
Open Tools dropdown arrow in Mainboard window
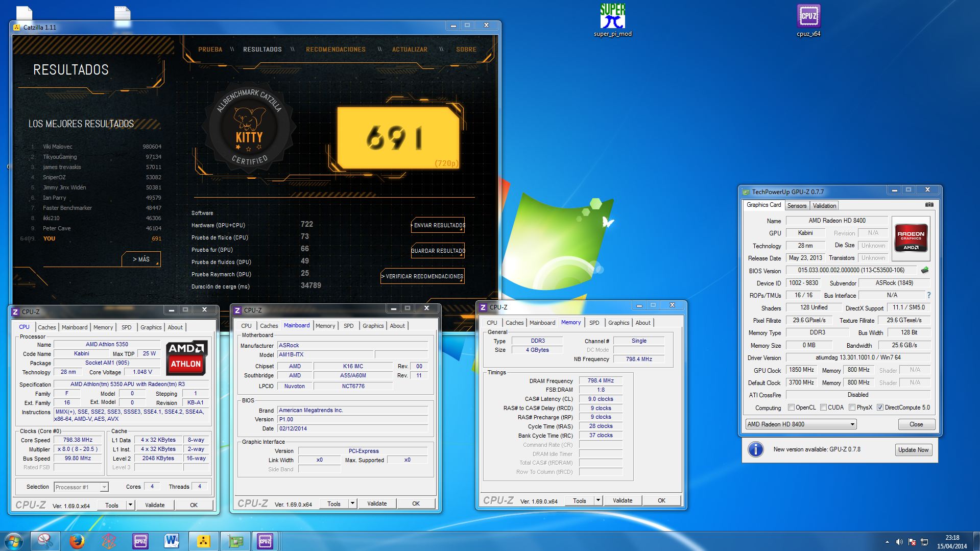[352, 504]
